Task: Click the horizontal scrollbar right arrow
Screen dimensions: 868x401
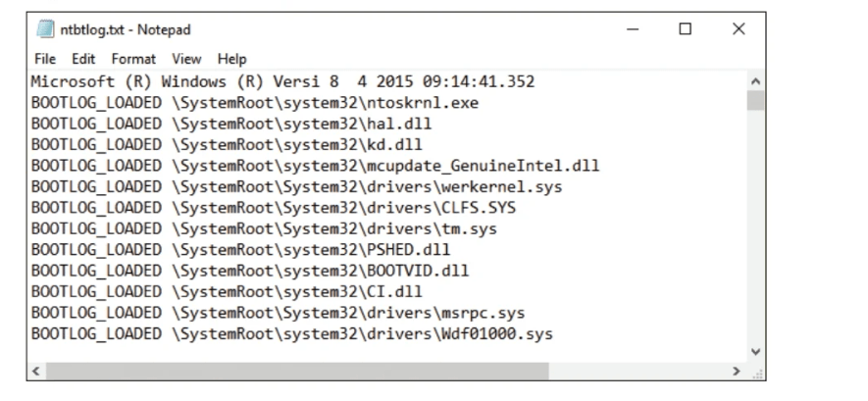Action: click(737, 372)
